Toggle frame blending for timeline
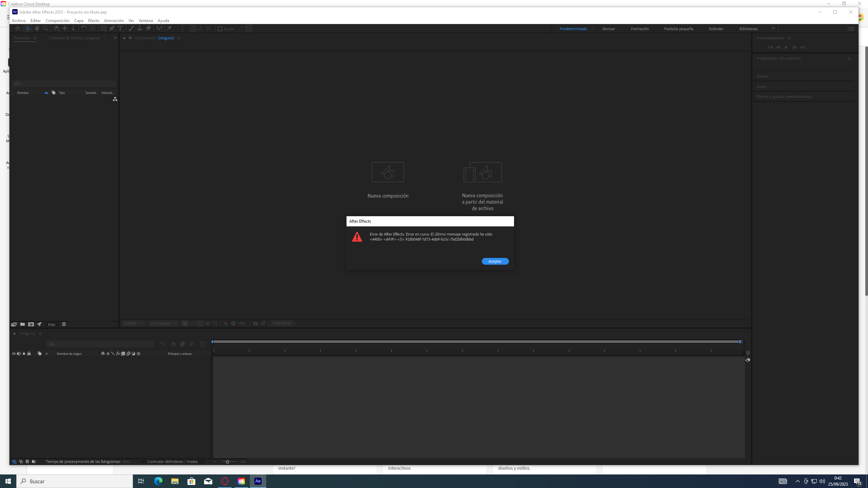This screenshot has height=488, width=868. [182, 344]
